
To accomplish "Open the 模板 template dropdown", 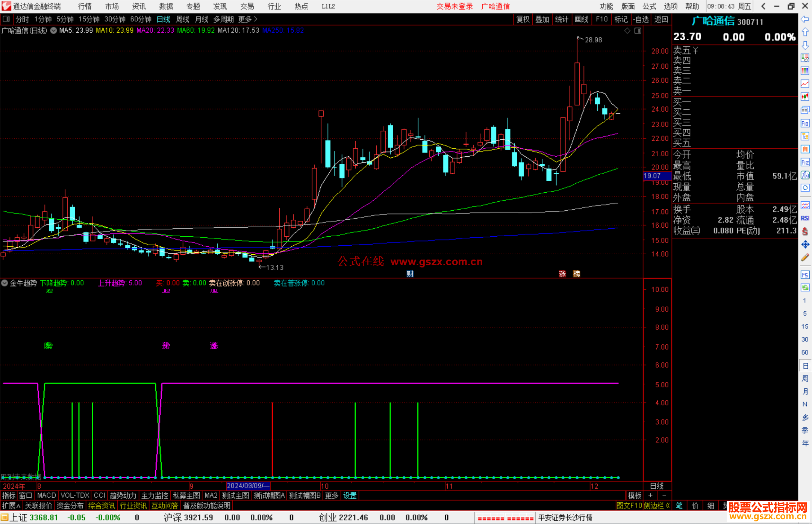I will click(x=635, y=495).
